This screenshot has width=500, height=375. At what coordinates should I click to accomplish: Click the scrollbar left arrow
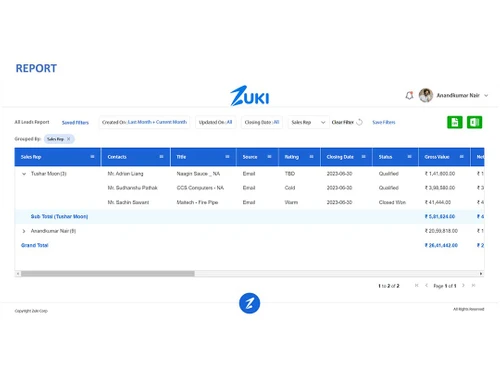click(18, 274)
